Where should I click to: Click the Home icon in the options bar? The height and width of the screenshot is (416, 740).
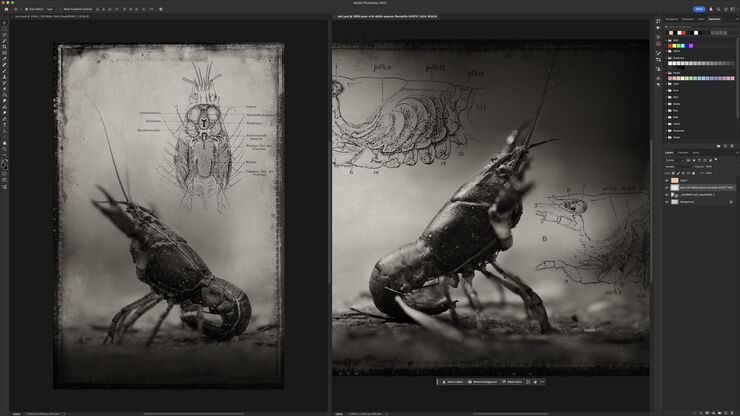point(5,8)
